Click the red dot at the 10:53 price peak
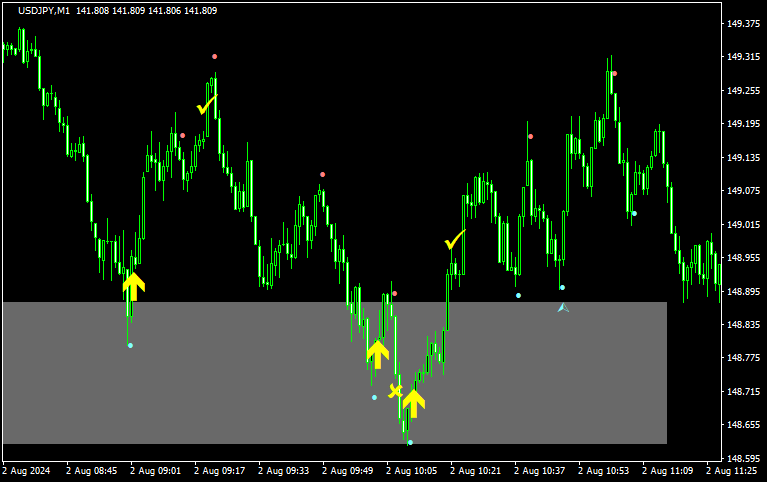This screenshot has height=482, width=767. [614, 74]
